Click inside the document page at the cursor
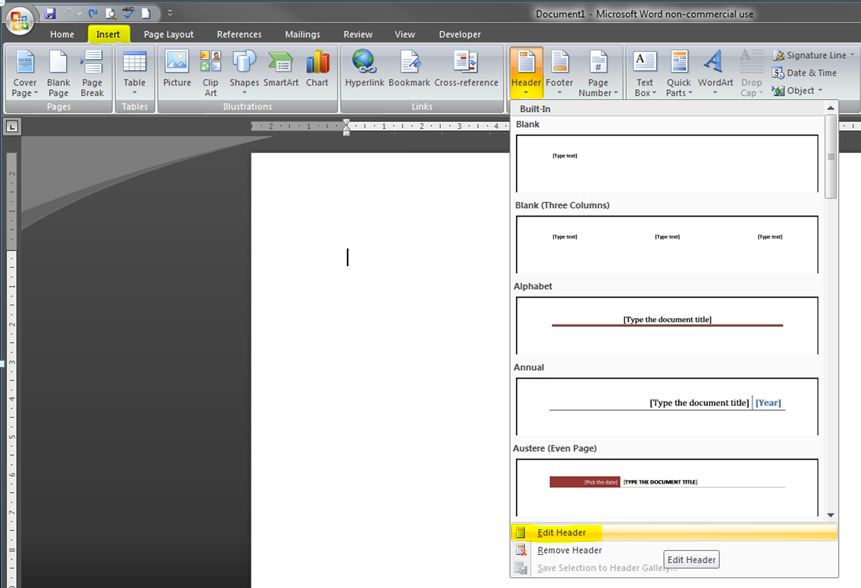Screen dimensions: 861x588 [x=347, y=257]
